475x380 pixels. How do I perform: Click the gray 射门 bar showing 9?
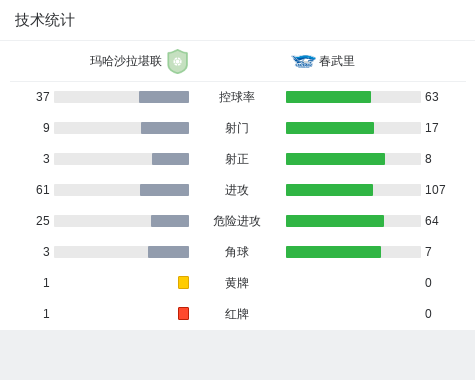point(165,128)
